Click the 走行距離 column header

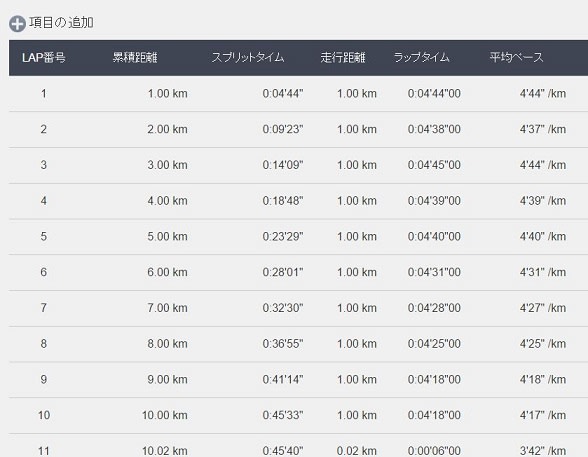point(343,57)
